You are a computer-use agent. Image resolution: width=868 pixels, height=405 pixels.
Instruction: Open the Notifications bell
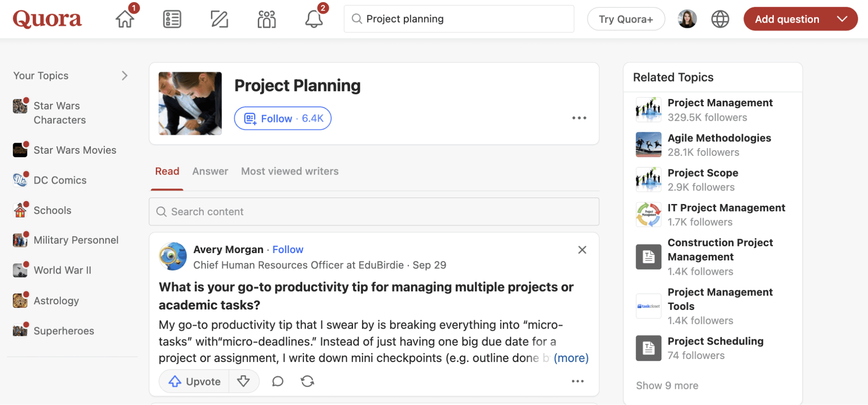(314, 19)
